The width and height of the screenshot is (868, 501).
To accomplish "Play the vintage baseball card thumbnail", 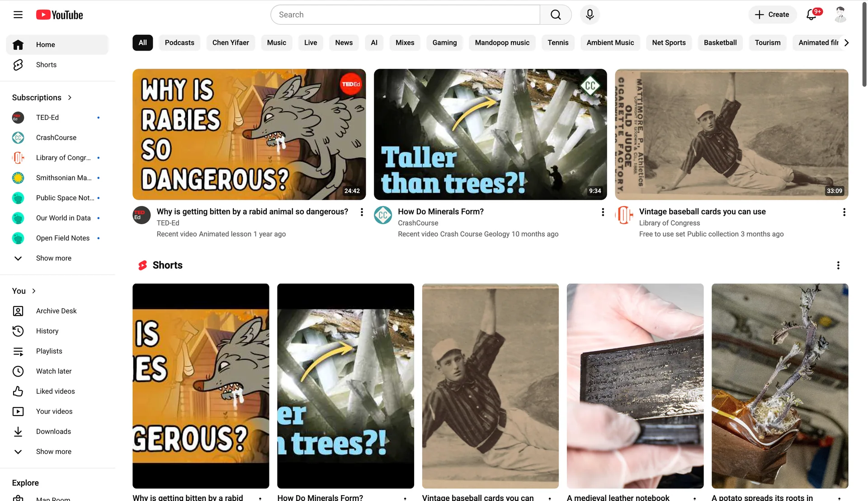I will pos(731,134).
